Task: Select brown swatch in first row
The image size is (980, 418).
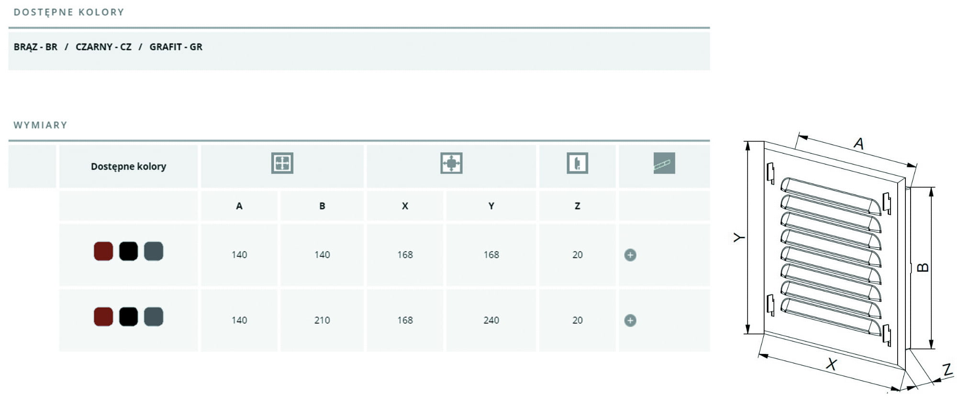Action: point(103,251)
